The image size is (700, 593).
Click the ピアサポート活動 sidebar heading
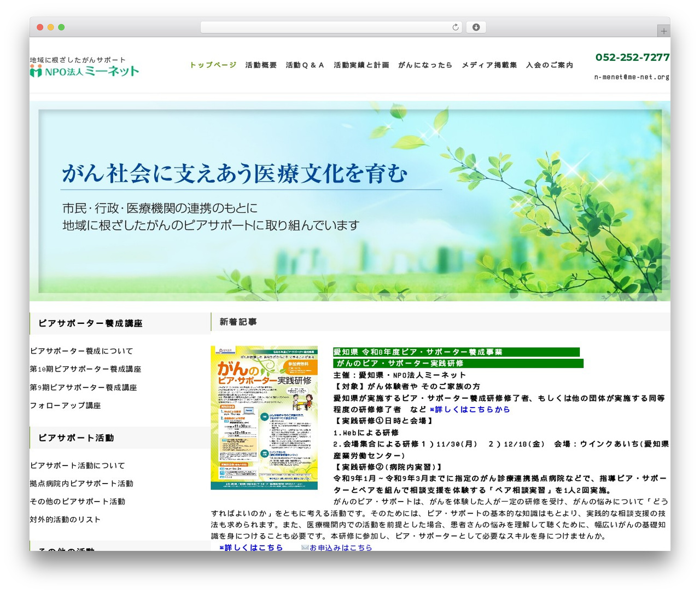(x=77, y=438)
